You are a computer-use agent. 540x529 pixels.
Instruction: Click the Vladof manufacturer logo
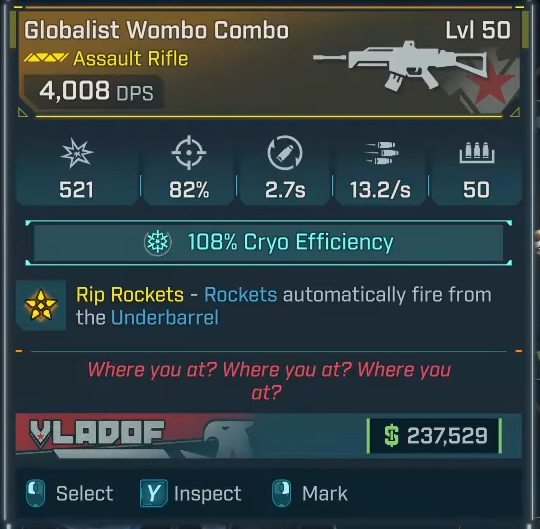pyautogui.click(x=97, y=433)
